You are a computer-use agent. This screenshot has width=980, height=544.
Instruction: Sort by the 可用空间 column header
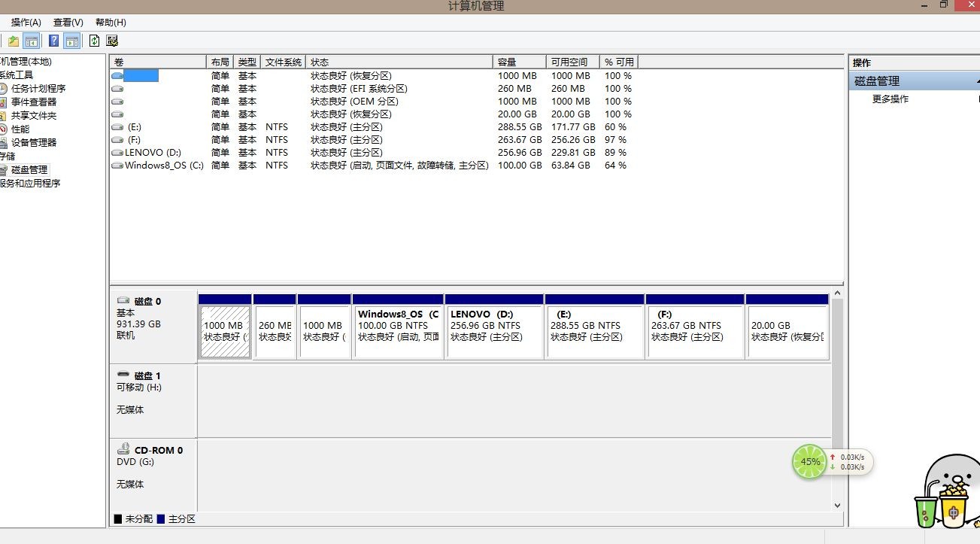[573, 62]
